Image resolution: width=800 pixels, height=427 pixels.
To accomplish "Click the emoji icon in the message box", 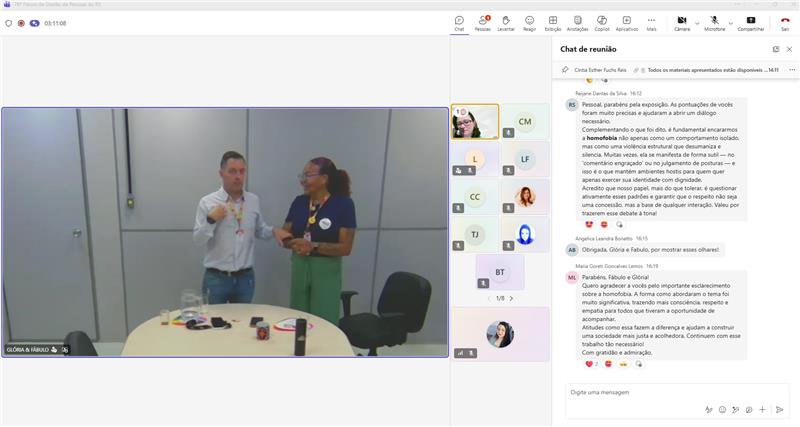I will point(722,409).
